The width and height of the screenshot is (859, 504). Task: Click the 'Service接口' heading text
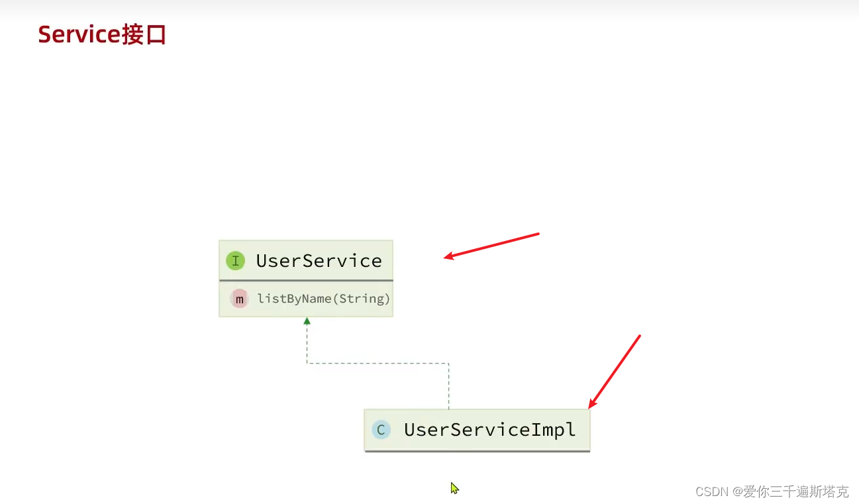click(x=102, y=33)
